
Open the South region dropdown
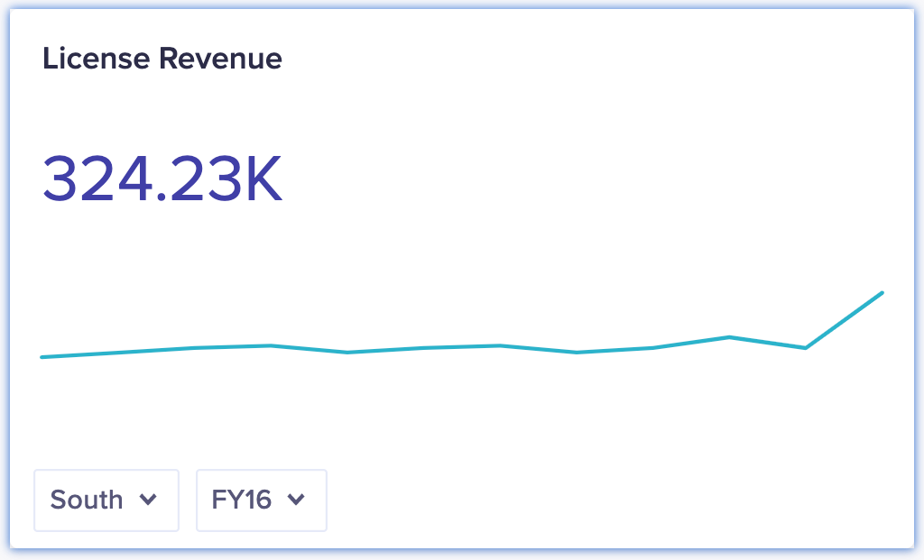coord(106,500)
